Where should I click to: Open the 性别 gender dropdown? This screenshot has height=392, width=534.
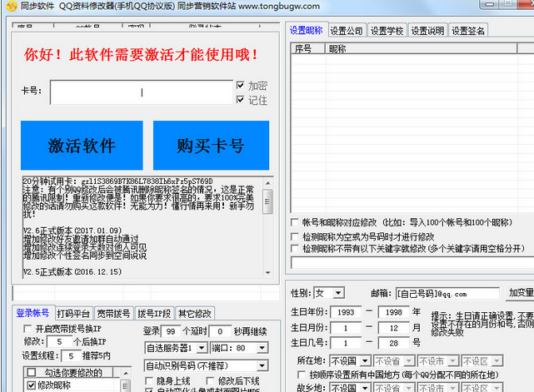338,293
